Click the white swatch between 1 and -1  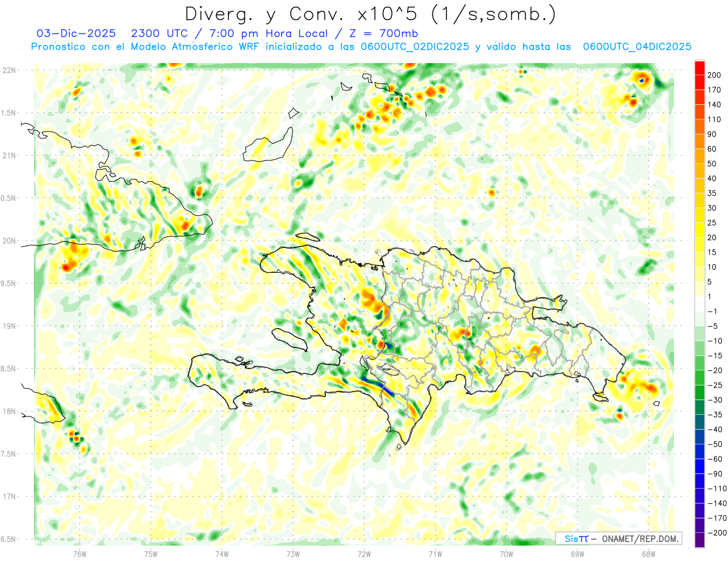click(x=699, y=304)
